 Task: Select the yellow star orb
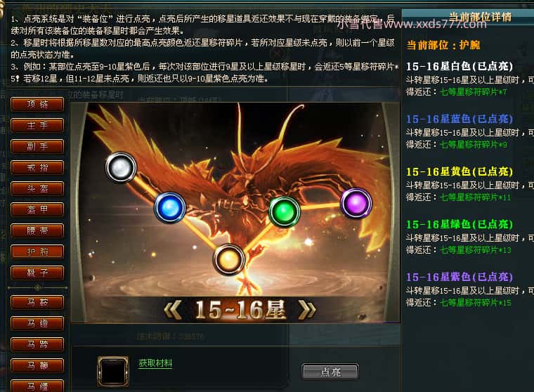tap(229, 259)
